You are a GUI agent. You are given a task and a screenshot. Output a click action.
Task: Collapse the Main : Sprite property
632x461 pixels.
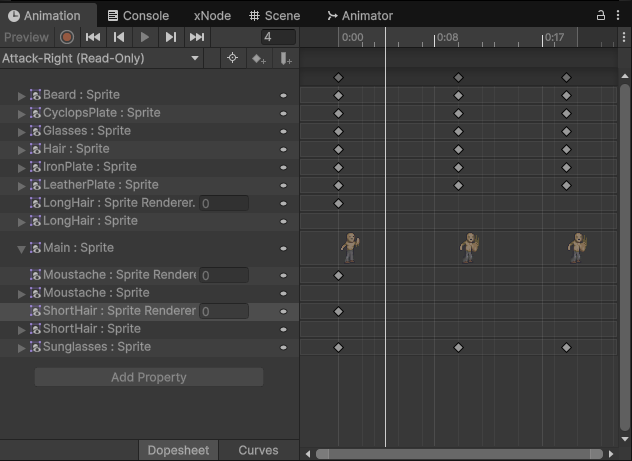(22, 249)
